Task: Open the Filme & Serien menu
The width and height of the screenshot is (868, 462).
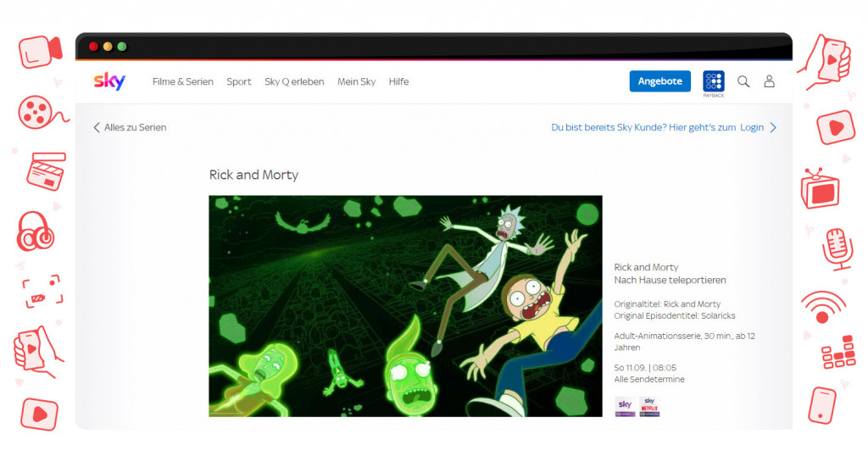Action: [x=183, y=81]
